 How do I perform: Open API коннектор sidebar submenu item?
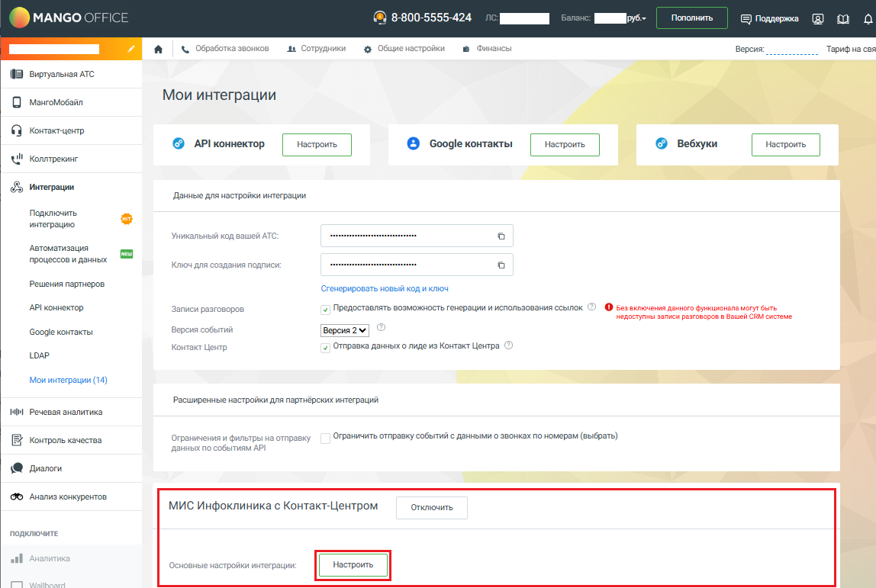[x=56, y=307]
